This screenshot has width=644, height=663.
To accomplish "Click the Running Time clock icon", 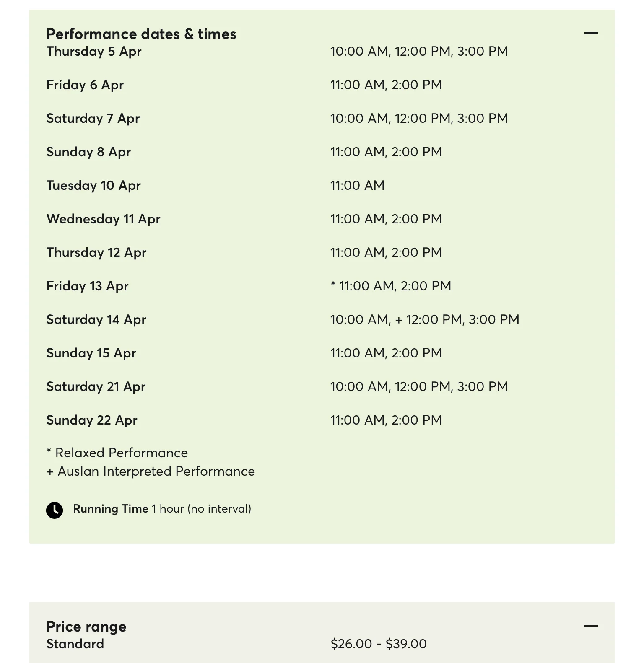I will pos(55,510).
